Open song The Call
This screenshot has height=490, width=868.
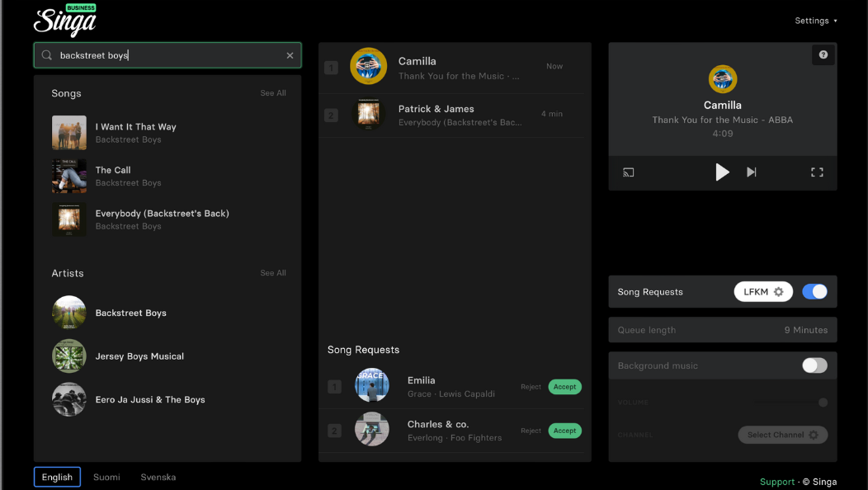point(113,170)
